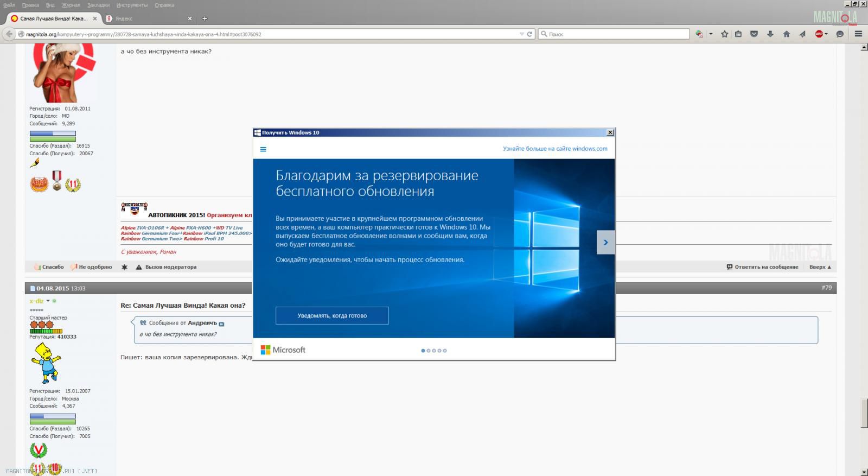Click Уведомлять, когда готово button

pos(332,315)
